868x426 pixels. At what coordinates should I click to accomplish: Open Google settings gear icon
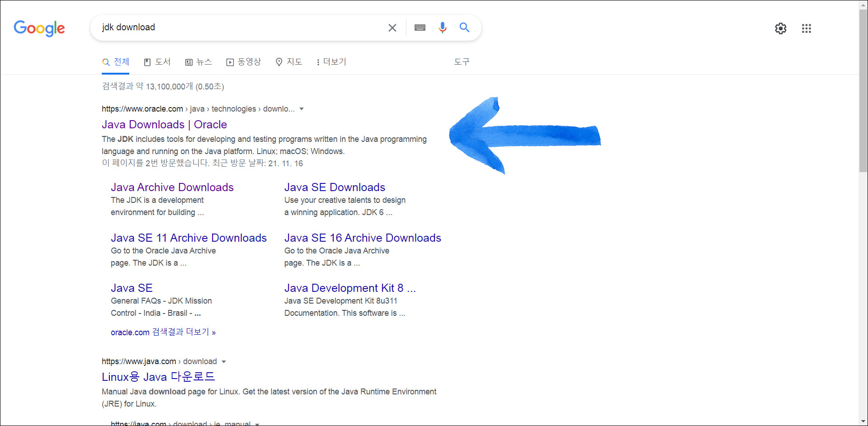781,28
